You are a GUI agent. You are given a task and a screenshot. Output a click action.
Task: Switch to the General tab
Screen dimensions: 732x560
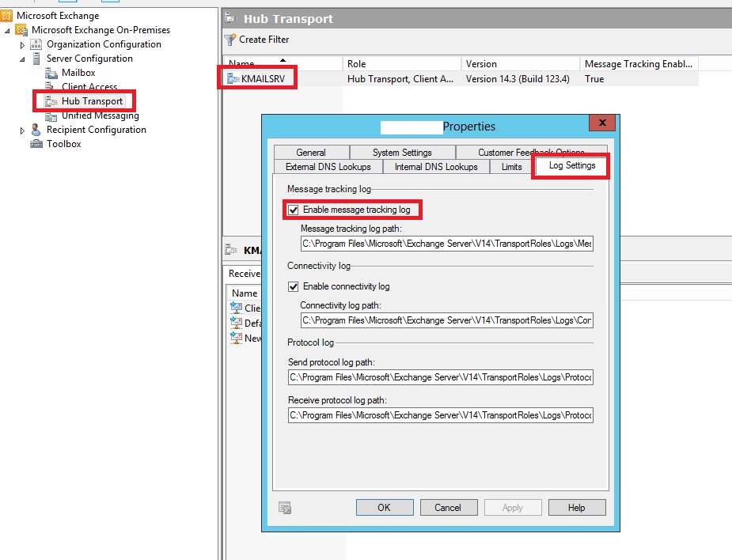click(311, 153)
